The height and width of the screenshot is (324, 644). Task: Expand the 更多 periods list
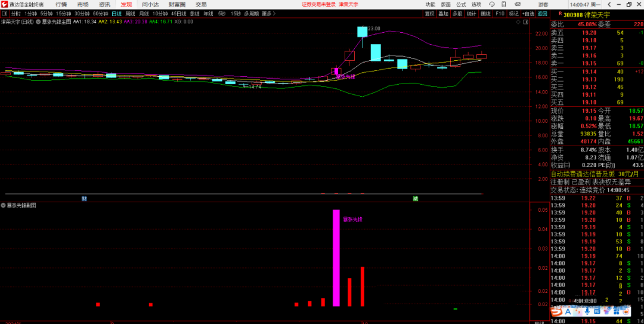(267, 13)
